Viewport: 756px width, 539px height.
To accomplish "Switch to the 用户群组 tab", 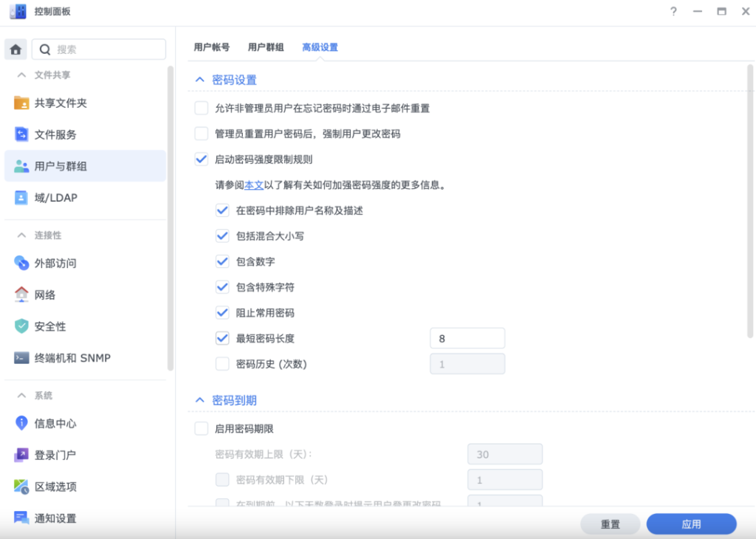I will tap(266, 47).
